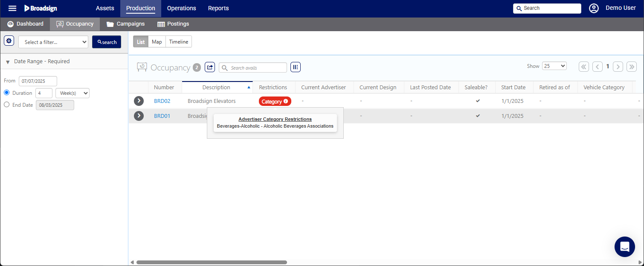
Task: Click the BRD02 start date 1/1/2025
Action: [512, 101]
